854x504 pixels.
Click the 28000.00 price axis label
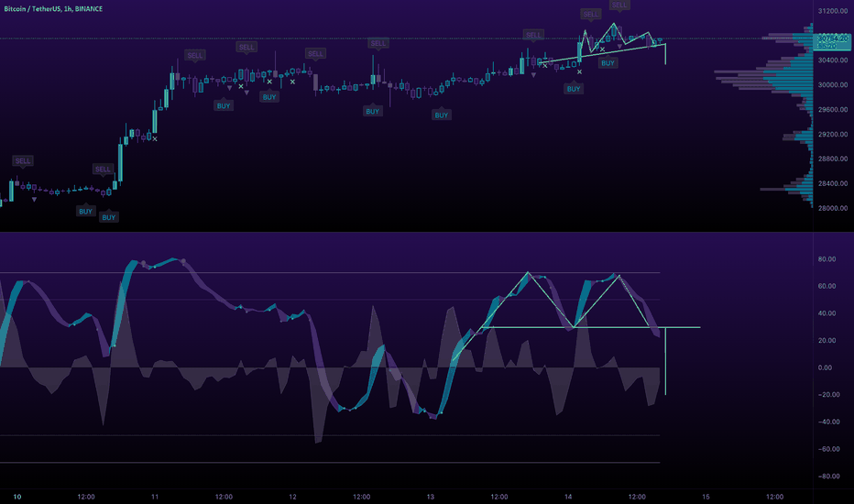coord(833,208)
